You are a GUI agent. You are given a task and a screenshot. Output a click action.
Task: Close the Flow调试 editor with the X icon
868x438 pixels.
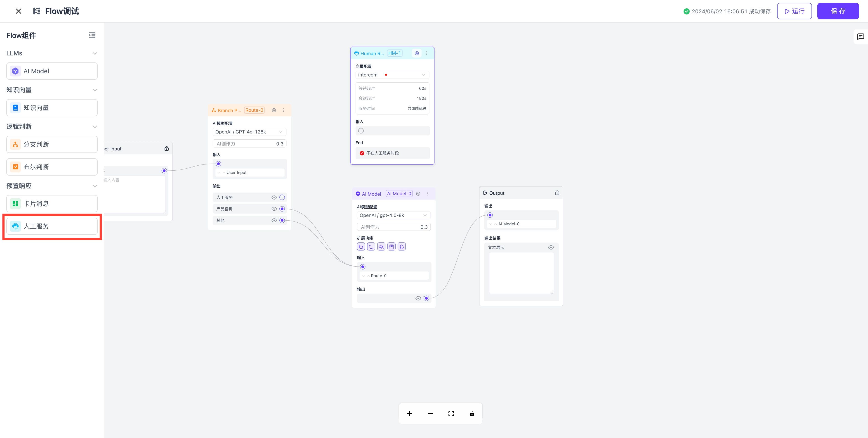[x=19, y=11]
